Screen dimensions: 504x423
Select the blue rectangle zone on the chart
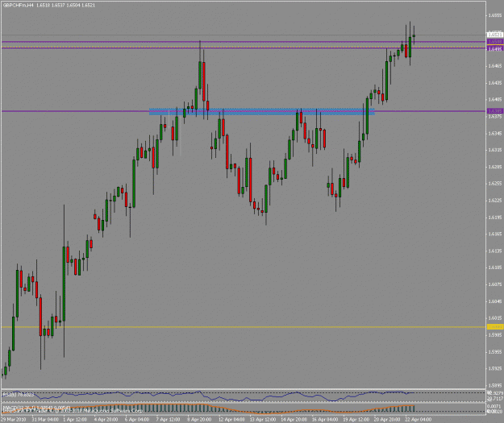[x=262, y=111]
